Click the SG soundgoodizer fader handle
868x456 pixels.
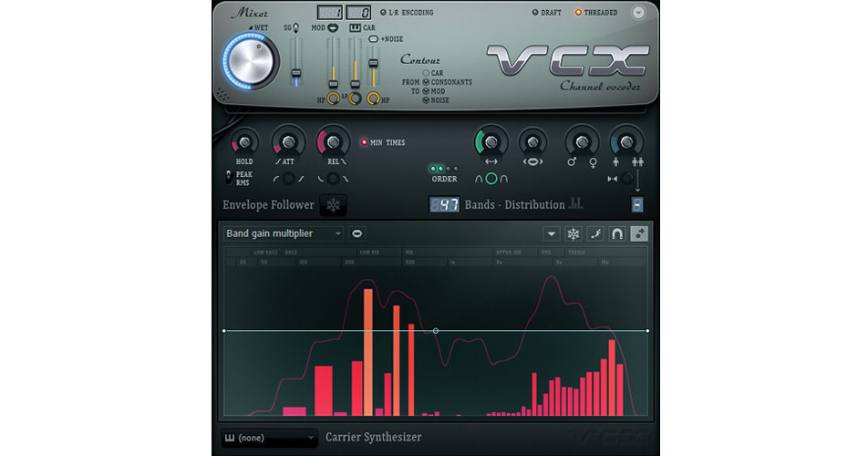(296, 73)
